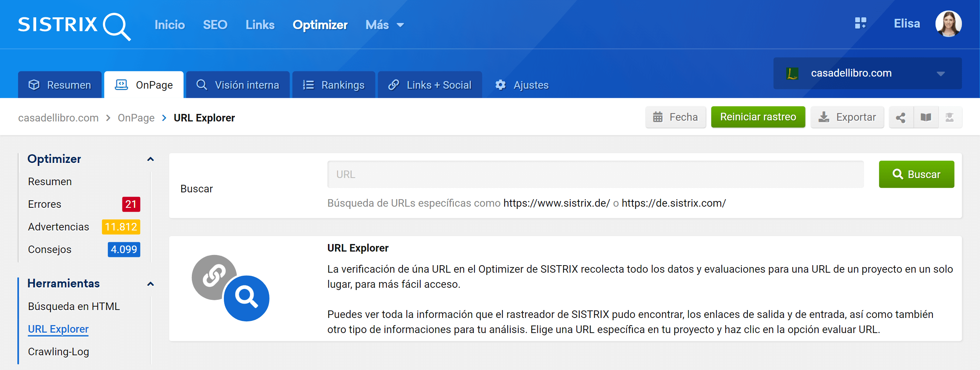
Task: Click the support person icon in toolbar
Action: pyautogui.click(x=949, y=117)
